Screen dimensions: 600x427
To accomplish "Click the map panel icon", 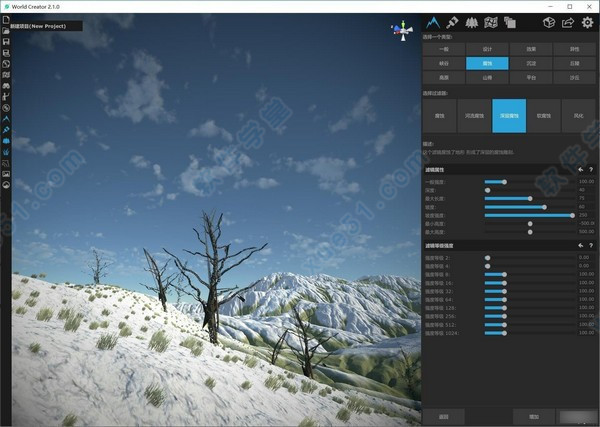I will 491,21.
